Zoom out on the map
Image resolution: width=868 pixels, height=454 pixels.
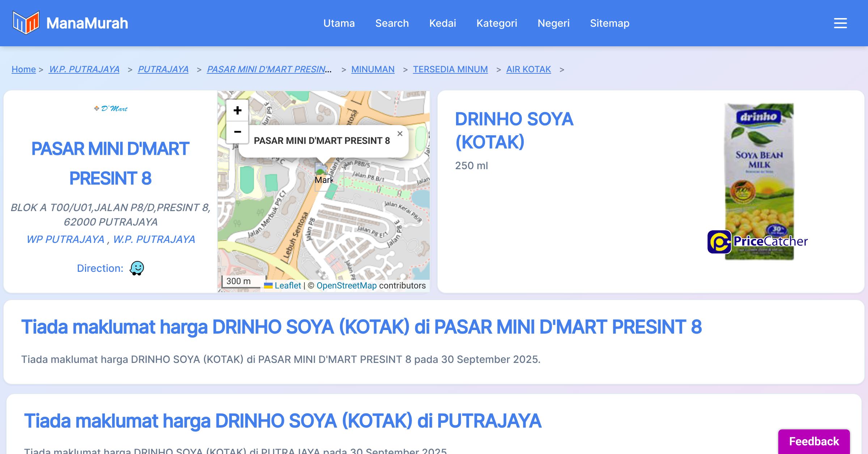(237, 132)
